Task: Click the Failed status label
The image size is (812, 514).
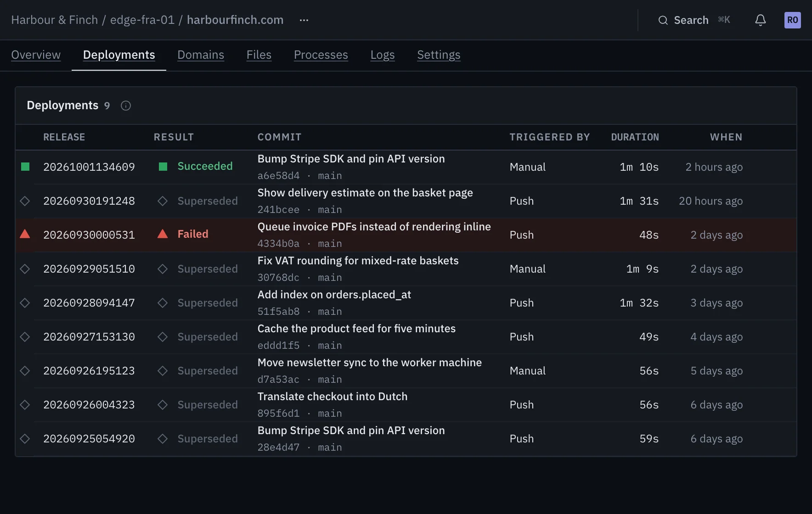Action: pos(193,234)
